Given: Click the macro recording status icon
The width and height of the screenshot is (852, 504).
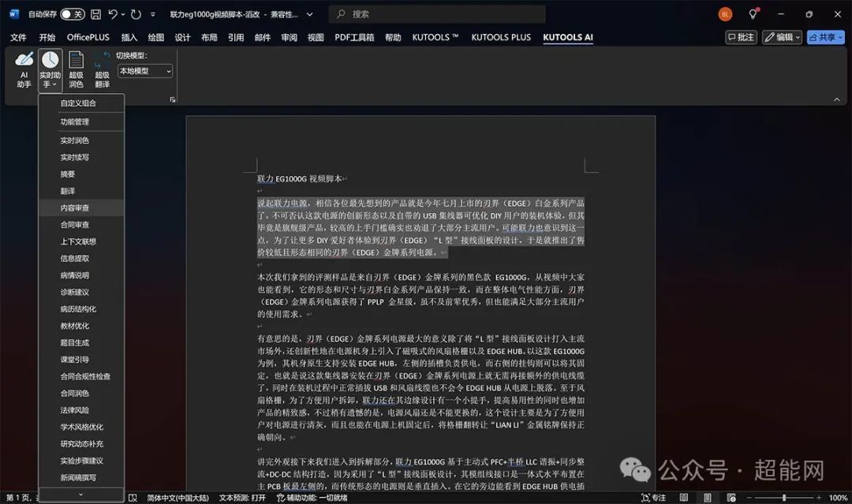Looking at the screenshot, I should pyautogui.click(x=133, y=498).
